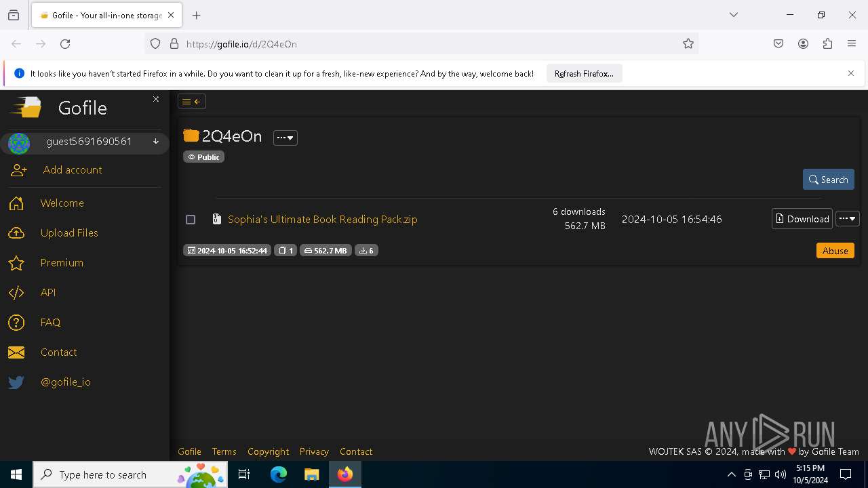Click the download count badge showing 6
The height and width of the screenshot is (488, 868).
click(x=366, y=251)
